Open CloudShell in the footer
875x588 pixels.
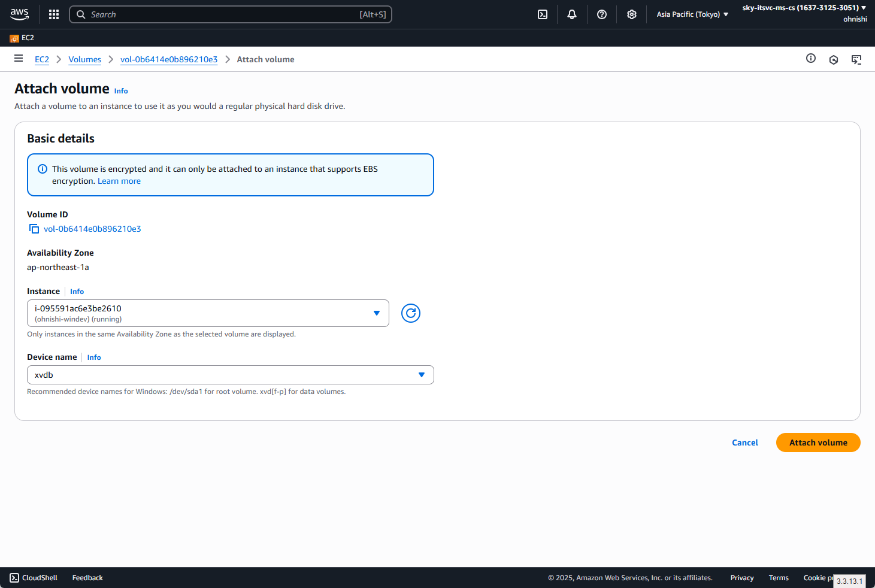pyautogui.click(x=34, y=578)
